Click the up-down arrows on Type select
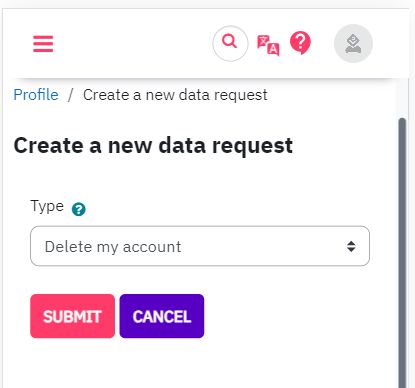This screenshot has height=388, width=415. [x=351, y=247]
